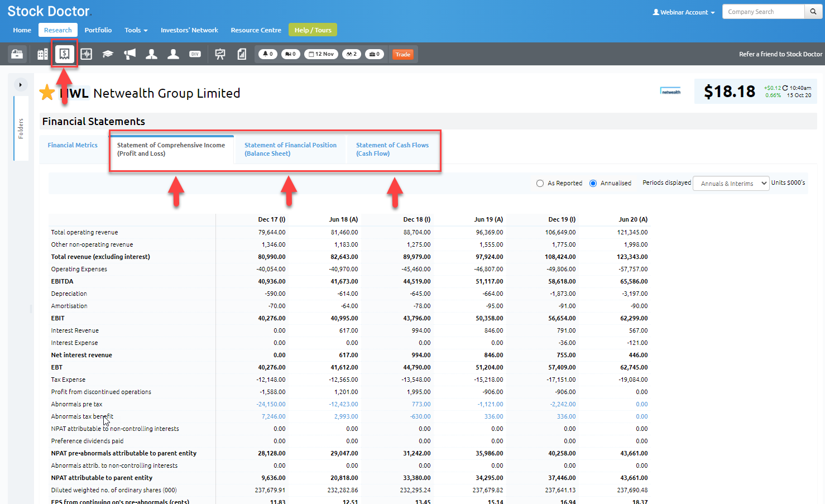Click the Units $000's label
This screenshot has height=504, width=825.
pyautogui.click(x=788, y=183)
